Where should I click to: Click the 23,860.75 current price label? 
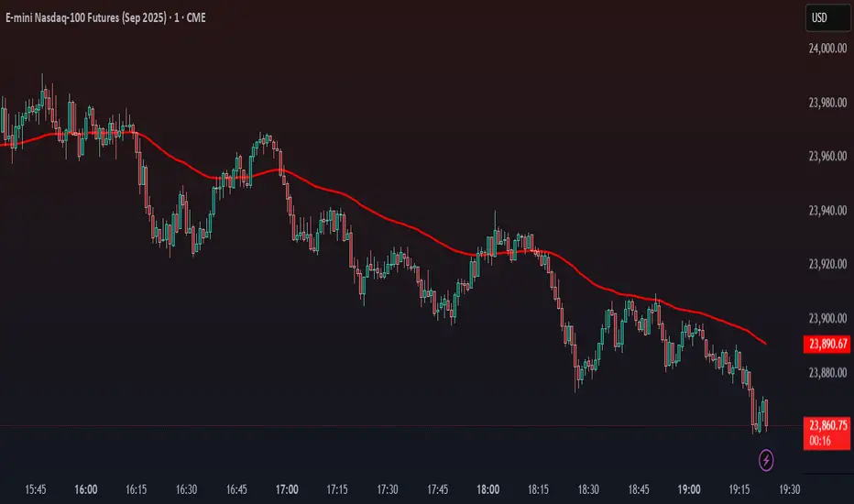point(827,425)
